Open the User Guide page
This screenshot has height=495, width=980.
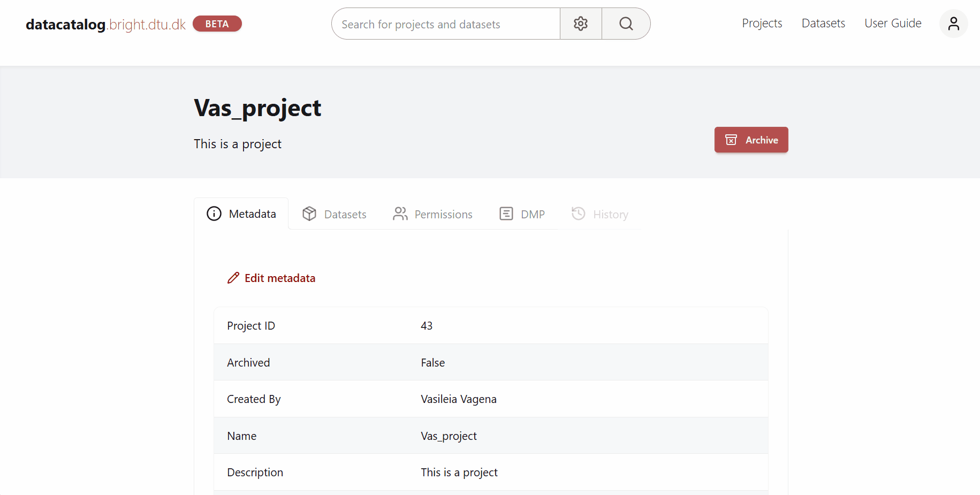click(x=893, y=24)
